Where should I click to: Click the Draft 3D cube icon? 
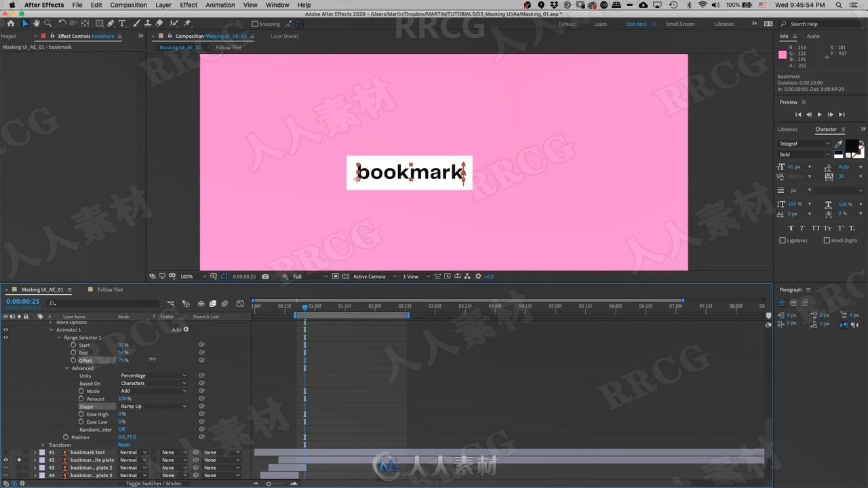click(x=185, y=304)
